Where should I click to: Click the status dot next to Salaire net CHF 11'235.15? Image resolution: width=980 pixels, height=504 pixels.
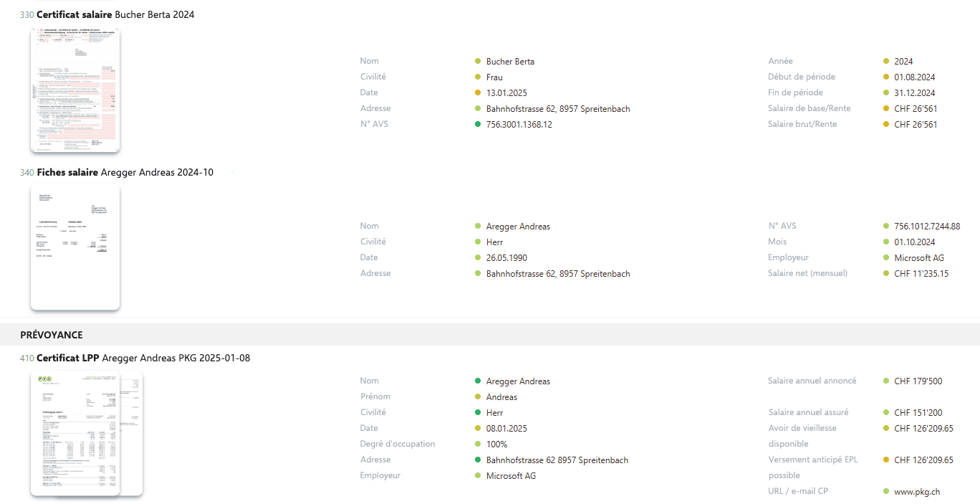point(886,273)
